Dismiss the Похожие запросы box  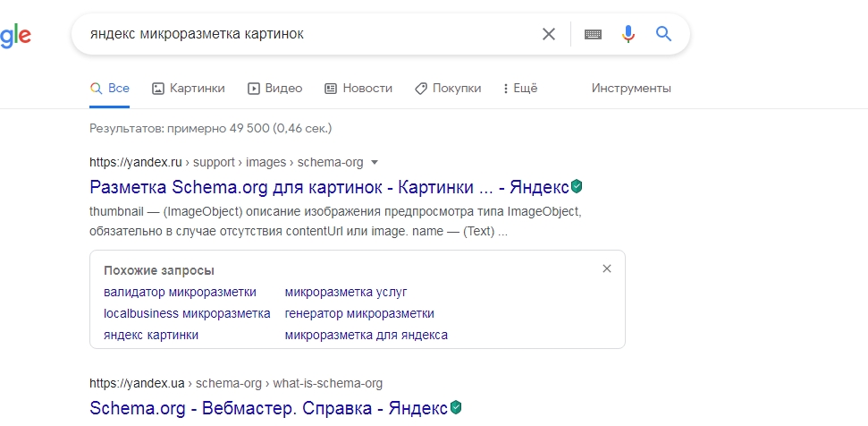click(x=607, y=268)
